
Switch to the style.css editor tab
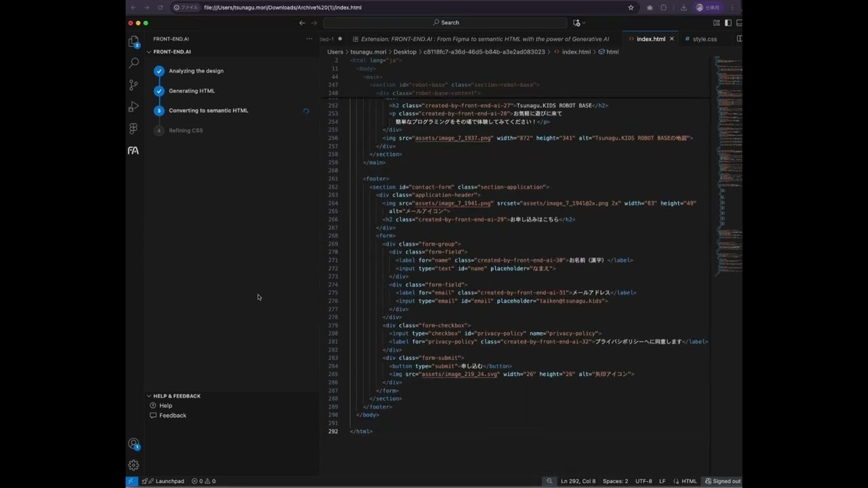pos(705,39)
